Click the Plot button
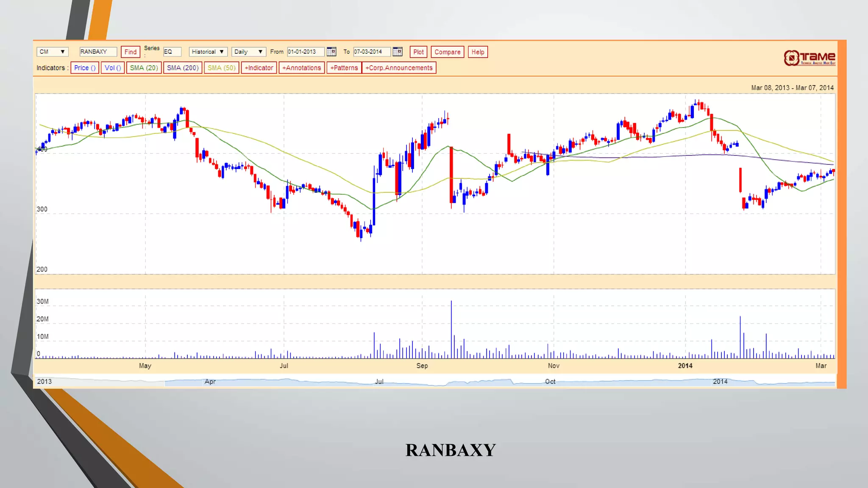868x488 pixels. (418, 52)
